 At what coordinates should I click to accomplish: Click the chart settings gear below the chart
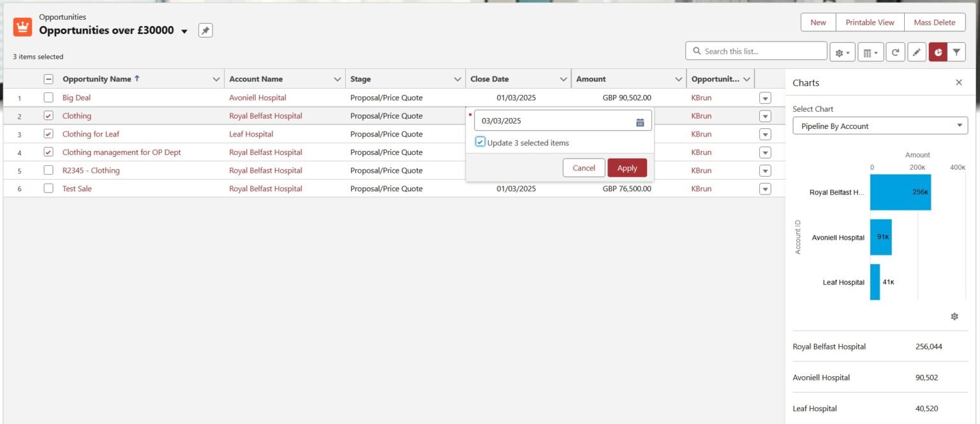(x=954, y=316)
